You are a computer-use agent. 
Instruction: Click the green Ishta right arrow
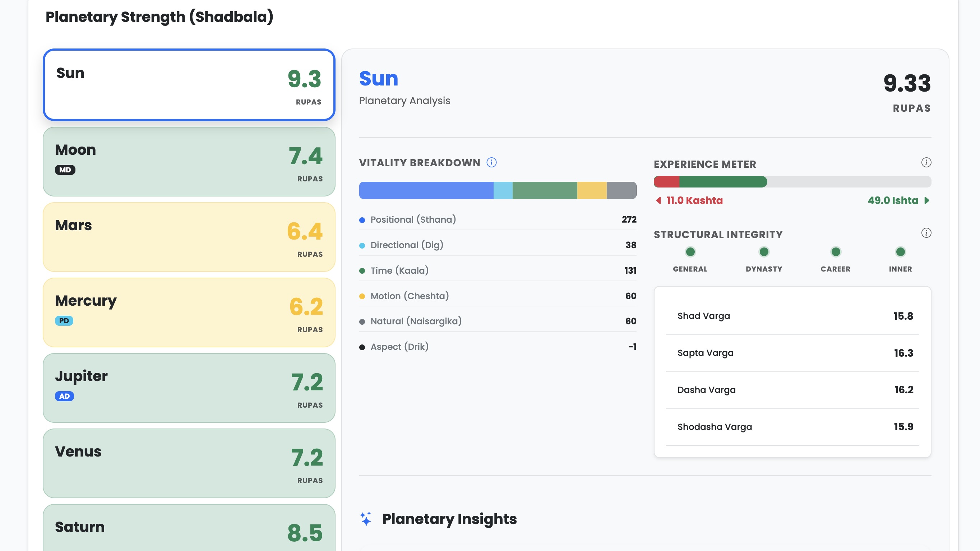pyautogui.click(x=927, y=200)
